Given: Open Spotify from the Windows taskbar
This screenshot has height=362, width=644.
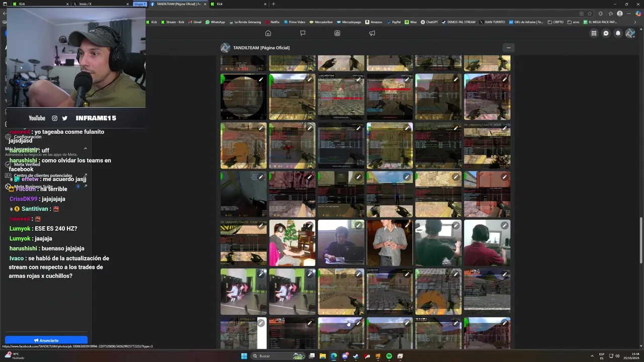Looking at the screenshot, I should pyautogui.click(x=389, y=356).
